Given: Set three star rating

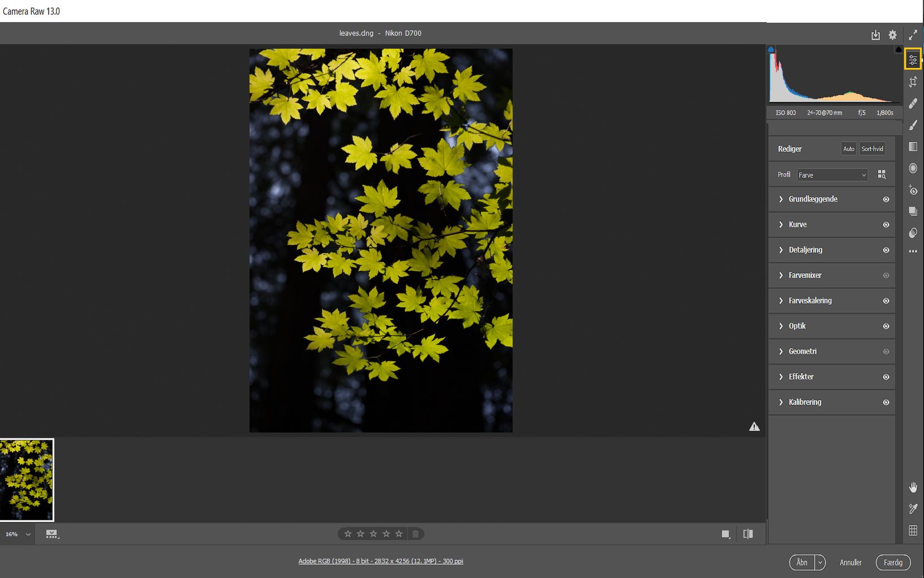Looking at the screenshot, I should (x=373, y=534).
